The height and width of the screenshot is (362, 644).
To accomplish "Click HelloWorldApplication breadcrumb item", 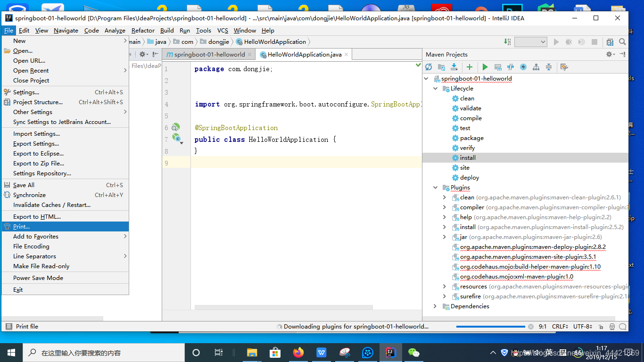I will pos(271,42).
